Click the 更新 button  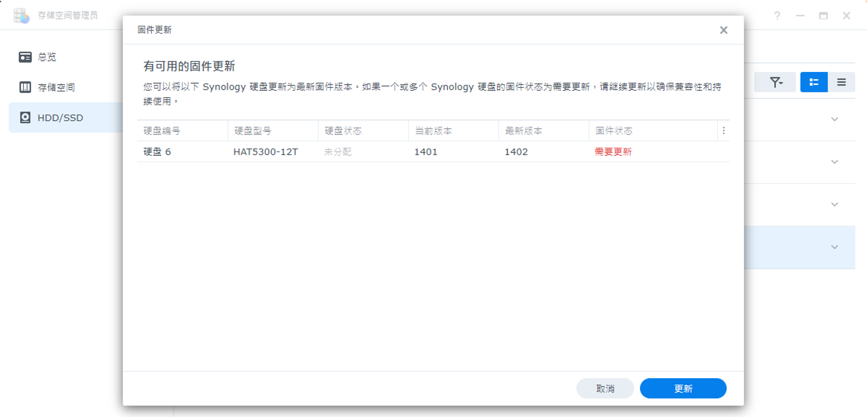pyautogui.click(x=683, y=389)
